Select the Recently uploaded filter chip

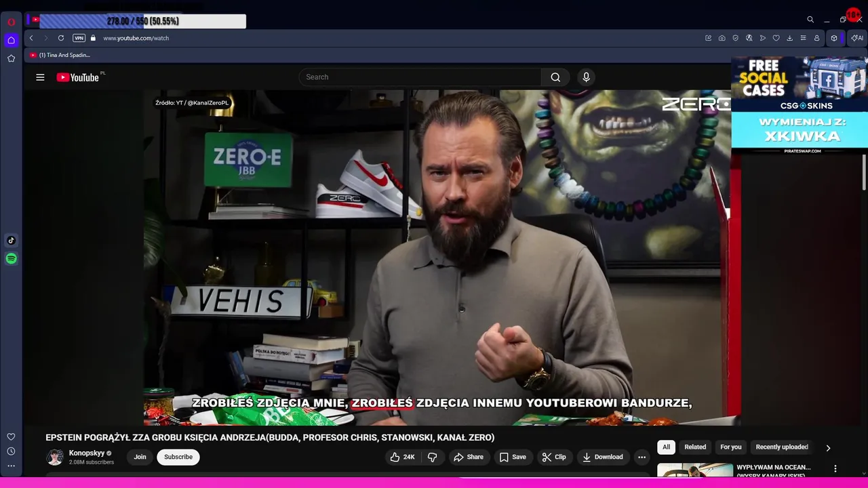click(x=782, y=447)
